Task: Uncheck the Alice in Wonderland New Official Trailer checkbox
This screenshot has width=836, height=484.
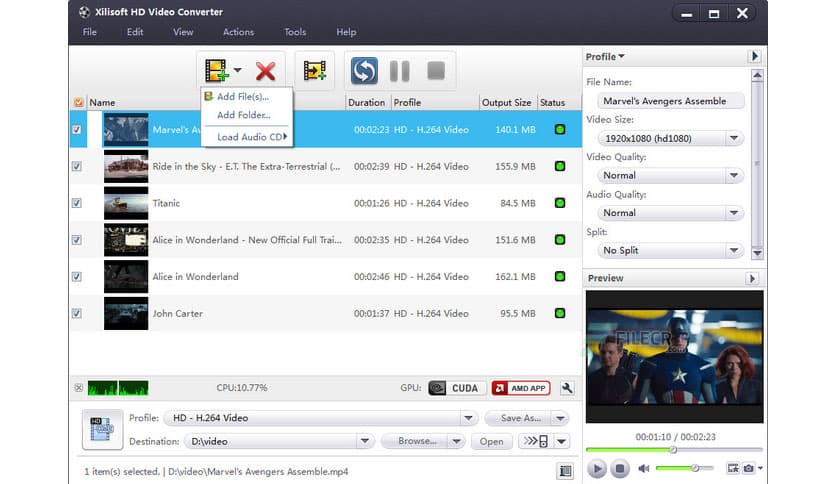Action: (77, 240)
